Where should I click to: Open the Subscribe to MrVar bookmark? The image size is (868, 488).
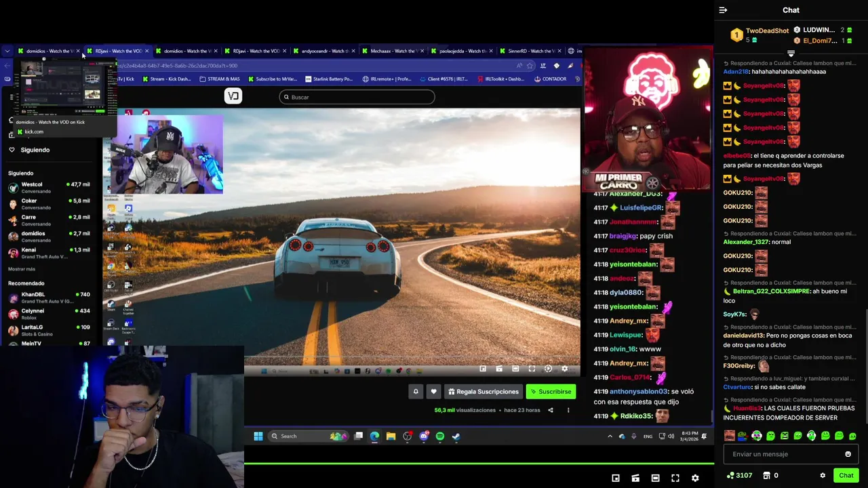[x=273, y=79]
